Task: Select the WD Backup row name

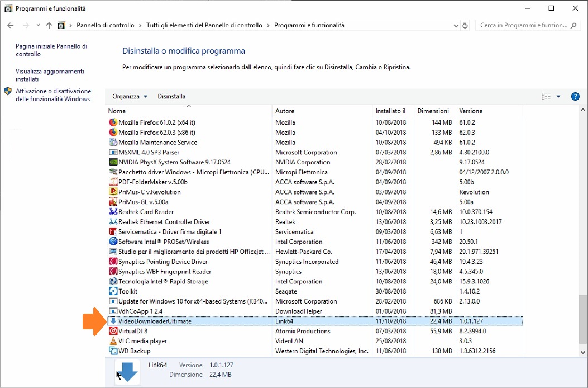Action: click(134, 351)
